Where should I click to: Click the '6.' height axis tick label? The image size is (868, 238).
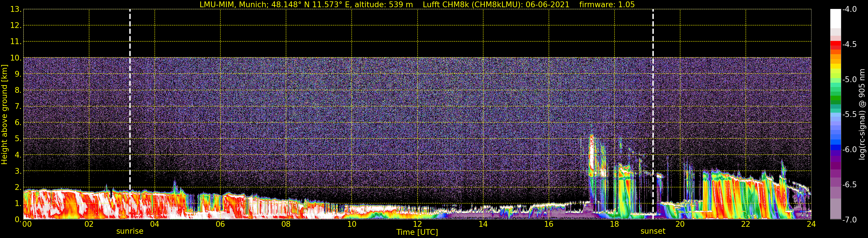(18, 122)
